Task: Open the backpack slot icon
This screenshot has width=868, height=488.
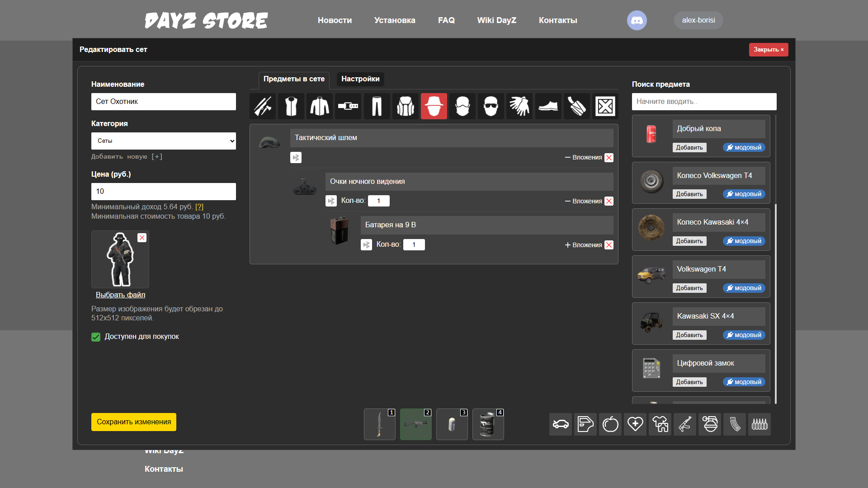Action: [x=406, y=107]
